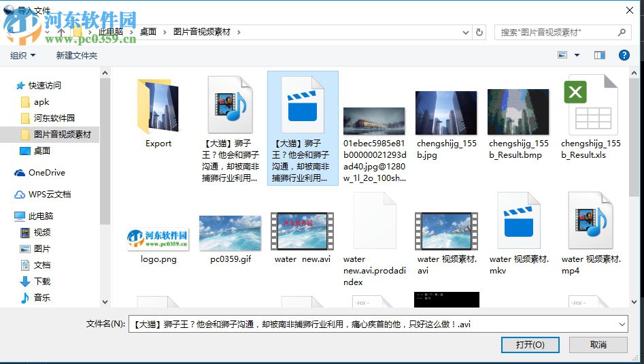Open WPS云文档 in the sidebar
Image resolution: width=644 pixels, height=364 pixels.
click(49, 195)
